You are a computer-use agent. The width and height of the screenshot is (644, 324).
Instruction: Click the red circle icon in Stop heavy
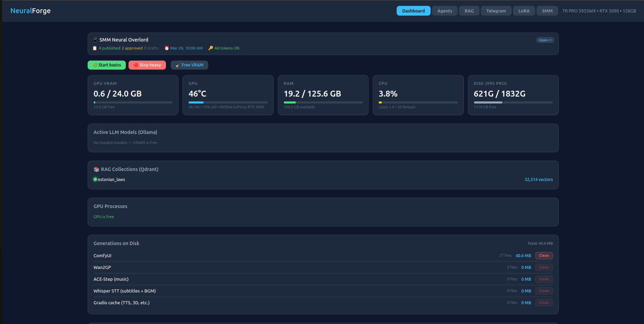pos(136,65)
